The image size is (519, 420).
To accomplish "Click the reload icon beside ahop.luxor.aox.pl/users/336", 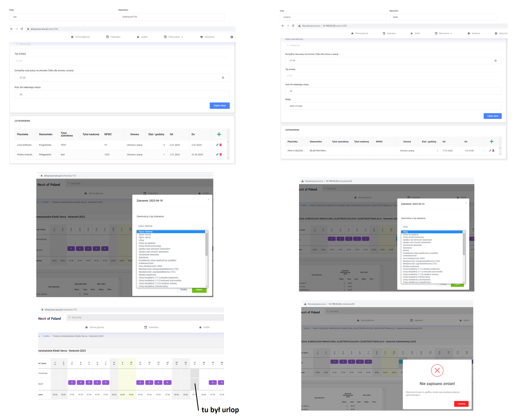I will tap(22, 29).
